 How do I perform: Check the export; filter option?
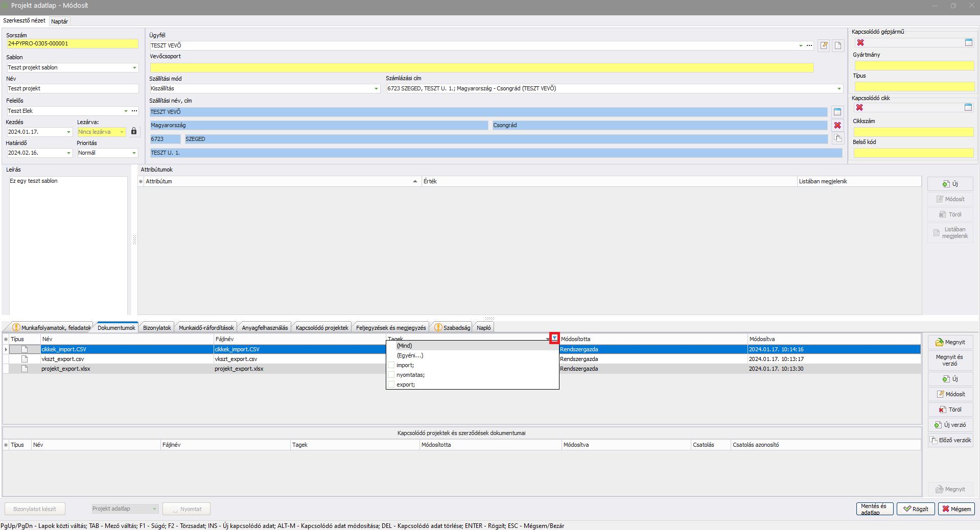click(x=391, y=384)
